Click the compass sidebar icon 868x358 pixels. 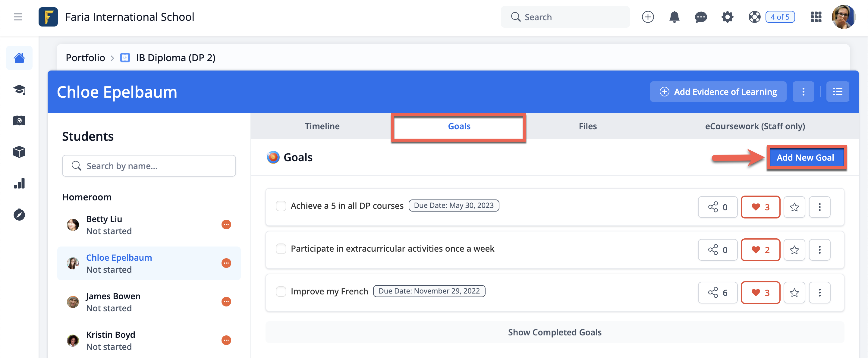click(19, 215)
